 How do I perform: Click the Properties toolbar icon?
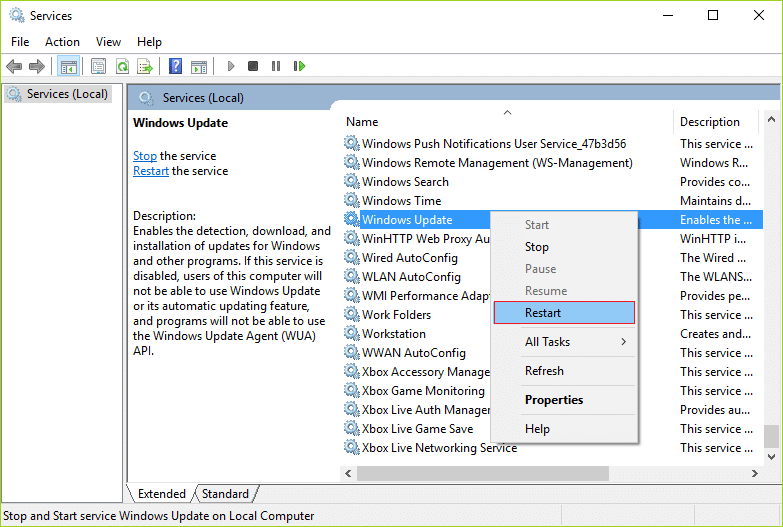[x=98, y=67]
